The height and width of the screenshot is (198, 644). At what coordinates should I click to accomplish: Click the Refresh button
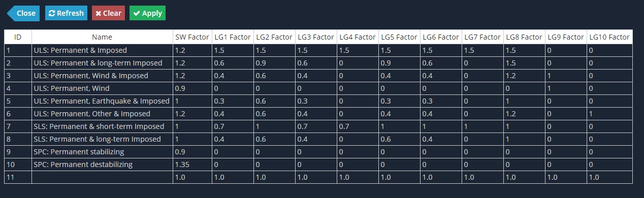point(66,13)
